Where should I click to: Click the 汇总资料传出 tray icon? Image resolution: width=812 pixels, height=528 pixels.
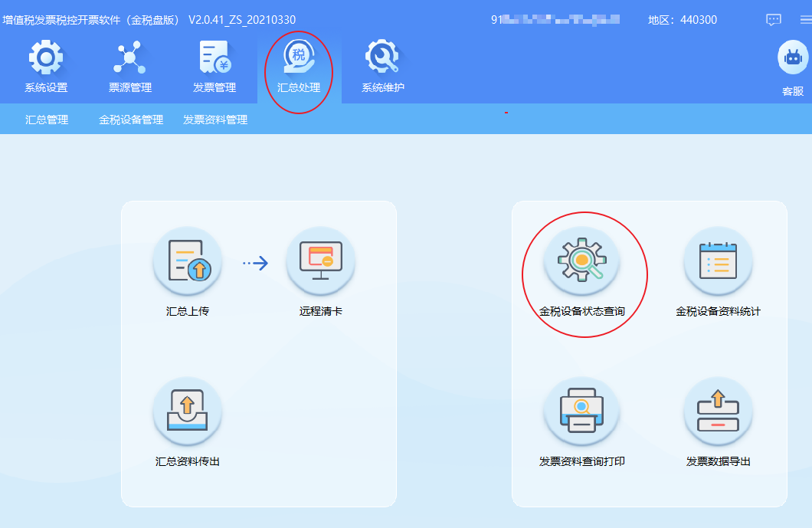pyautogui.click(x=188, y=411)
